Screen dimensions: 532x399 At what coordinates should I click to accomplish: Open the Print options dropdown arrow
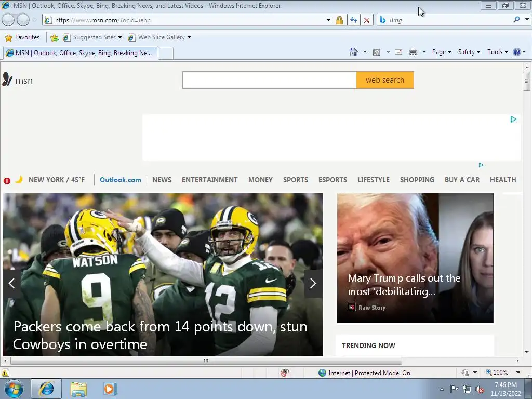[424, 52]
